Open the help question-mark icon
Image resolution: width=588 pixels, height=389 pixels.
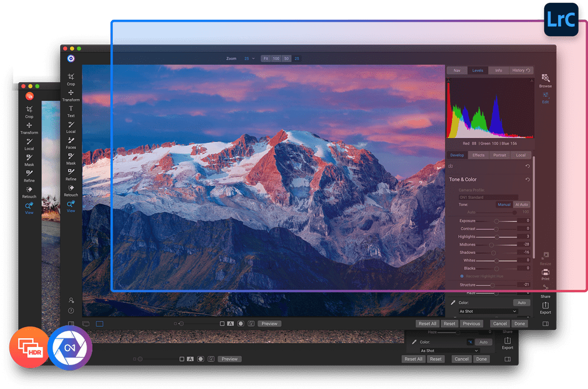pos(71,311)
